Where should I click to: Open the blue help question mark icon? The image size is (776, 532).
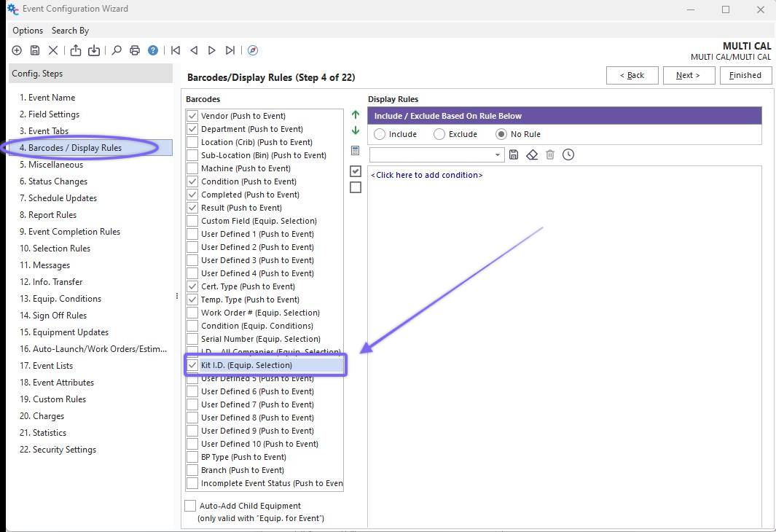coord(153,50)
